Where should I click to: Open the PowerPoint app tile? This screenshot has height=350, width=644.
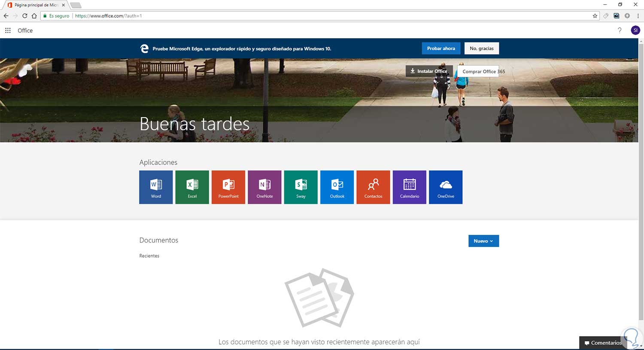coord(228,187)
